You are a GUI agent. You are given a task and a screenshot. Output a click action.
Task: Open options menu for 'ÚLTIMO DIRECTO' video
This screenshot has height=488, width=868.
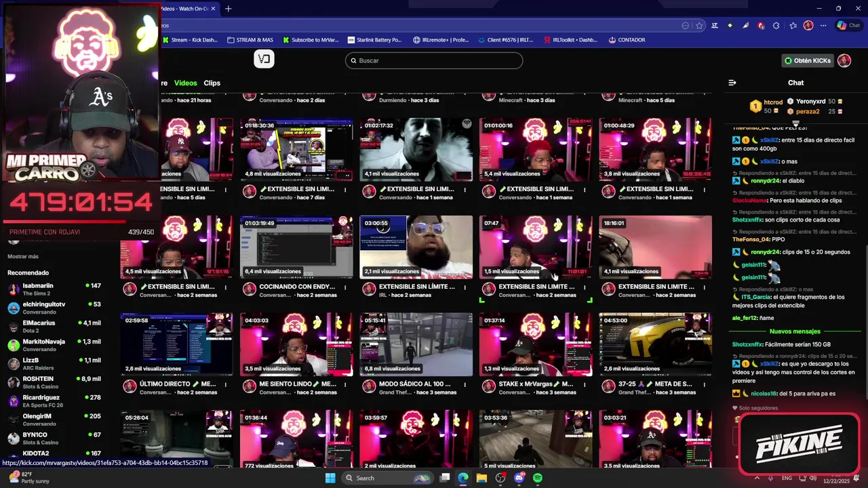coord(226,384)
